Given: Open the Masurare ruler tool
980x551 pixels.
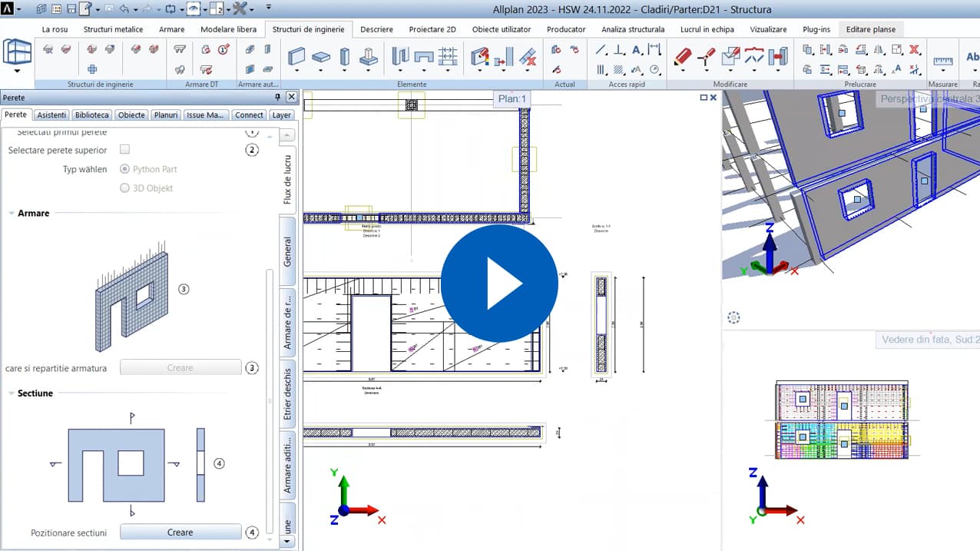Looking at the screenshot, I should 942,60.
